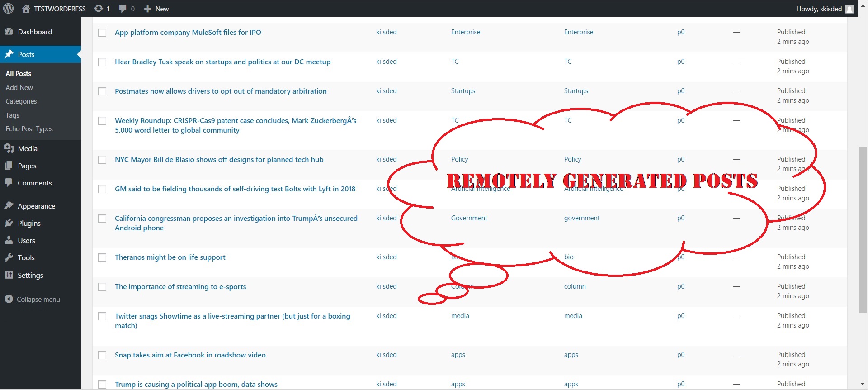This screenshot has width=868, height=390.
Task: Tick checkbox for NYC Mayor de Blasio post
Action: (x=102, y=160)
